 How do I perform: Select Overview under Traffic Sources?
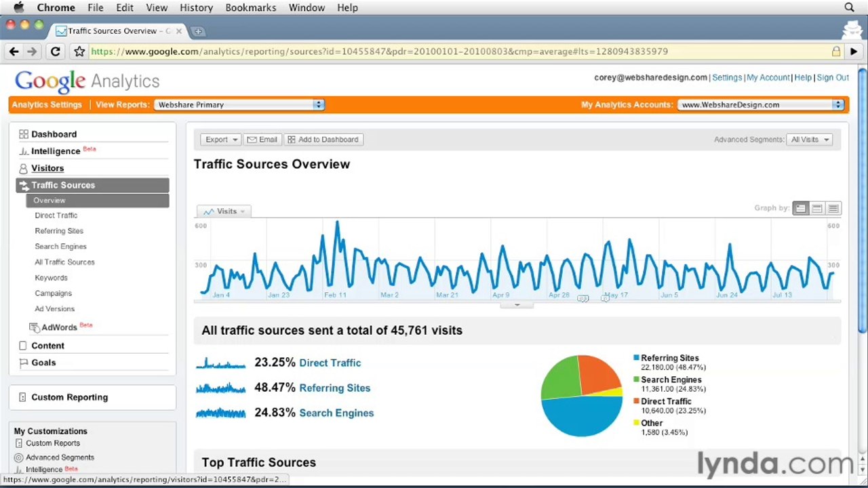97,201
